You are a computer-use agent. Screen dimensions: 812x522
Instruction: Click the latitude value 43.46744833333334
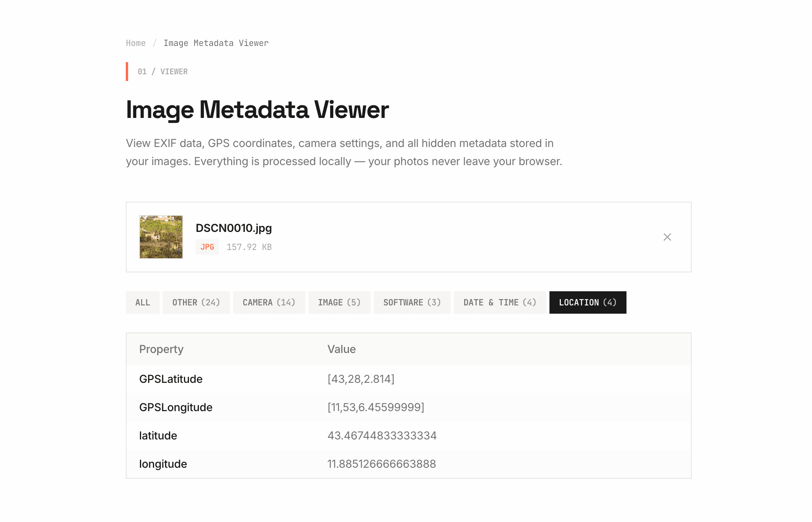[382, 435]
